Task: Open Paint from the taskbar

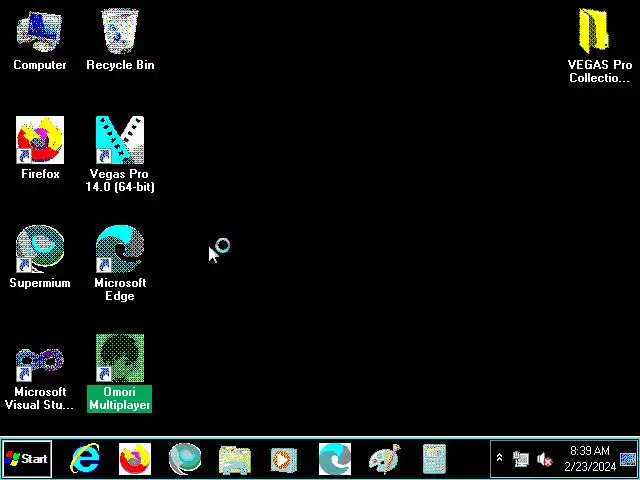Action: click(x=384, y=459)
